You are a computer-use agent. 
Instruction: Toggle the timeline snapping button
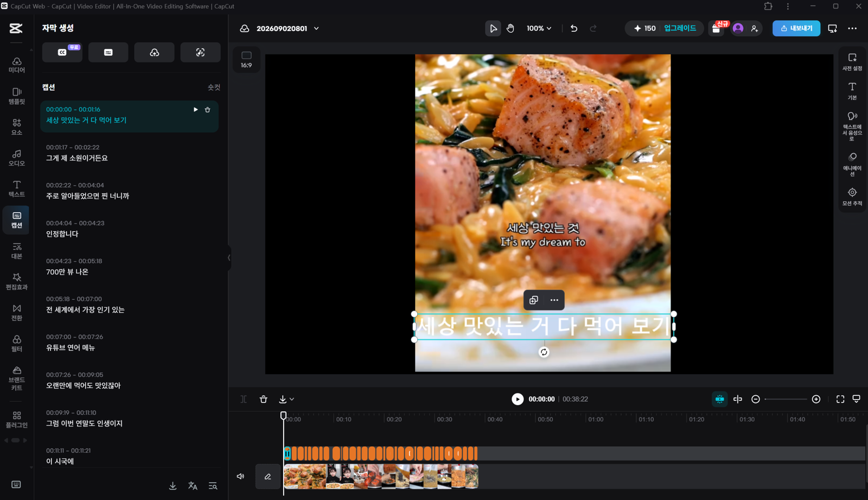point(719,399)
